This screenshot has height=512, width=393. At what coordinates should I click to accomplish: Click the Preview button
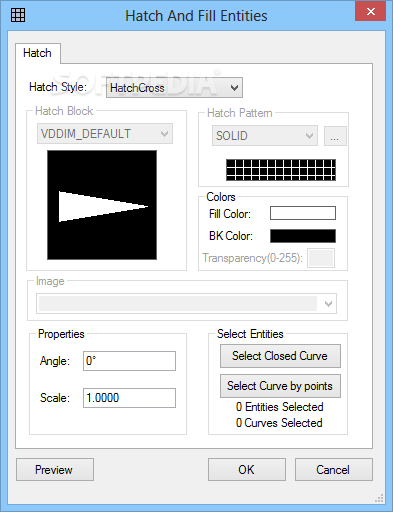tap(55, 470)
